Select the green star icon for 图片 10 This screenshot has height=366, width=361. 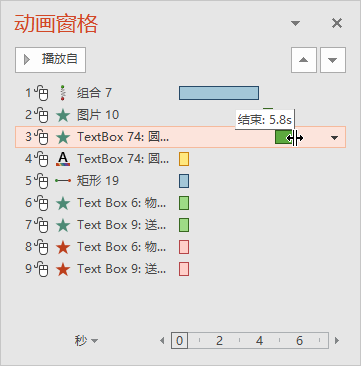click(x=63, y=115)
